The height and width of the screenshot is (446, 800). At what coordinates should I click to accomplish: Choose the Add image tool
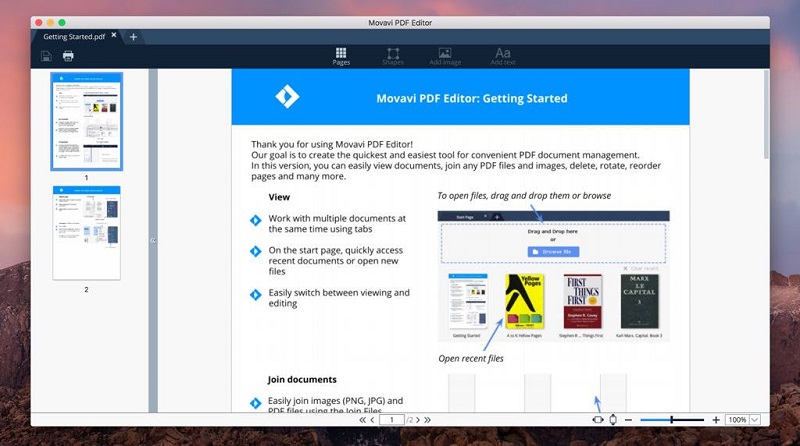point(445,56)
